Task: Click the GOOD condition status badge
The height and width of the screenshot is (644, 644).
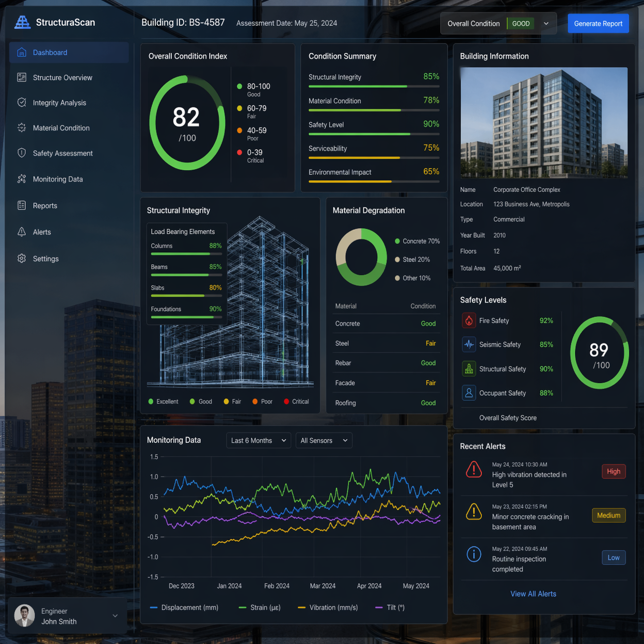Action: (521, 24)
